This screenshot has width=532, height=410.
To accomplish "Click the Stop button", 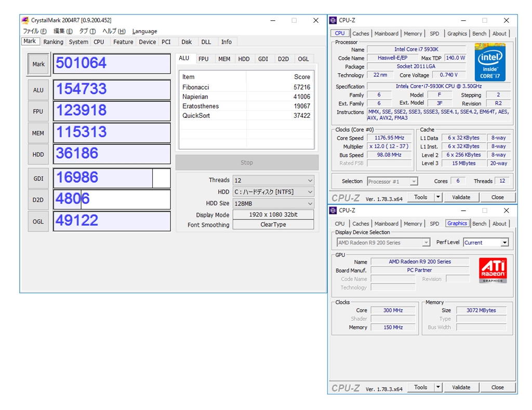I will [247, 162].
